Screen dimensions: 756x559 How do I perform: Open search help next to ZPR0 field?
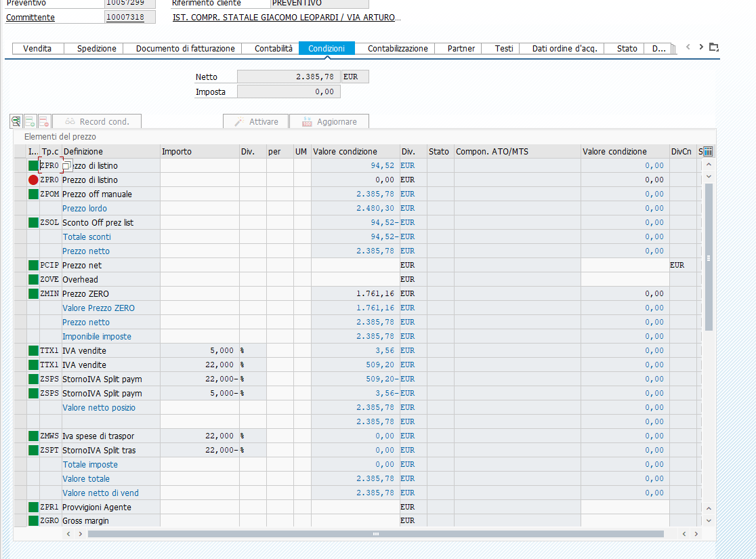[x=66, y=166]
